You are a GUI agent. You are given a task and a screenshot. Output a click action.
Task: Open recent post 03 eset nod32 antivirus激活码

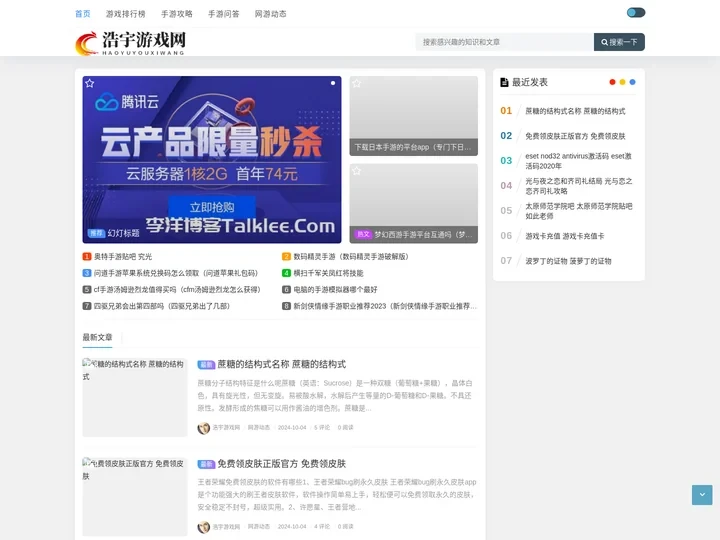pos(579,161)
